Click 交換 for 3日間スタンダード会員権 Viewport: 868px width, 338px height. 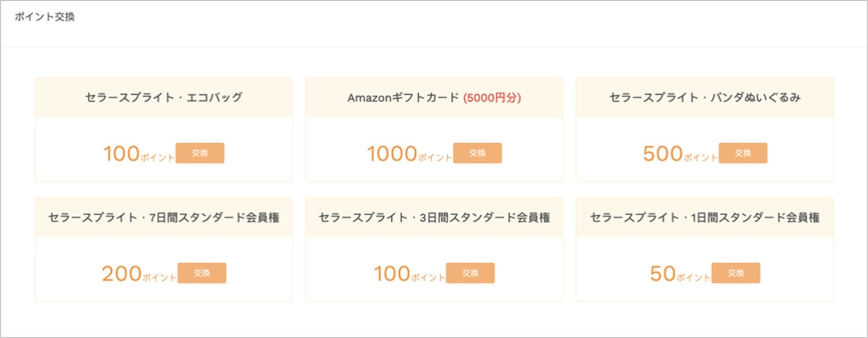coord(470,273)
